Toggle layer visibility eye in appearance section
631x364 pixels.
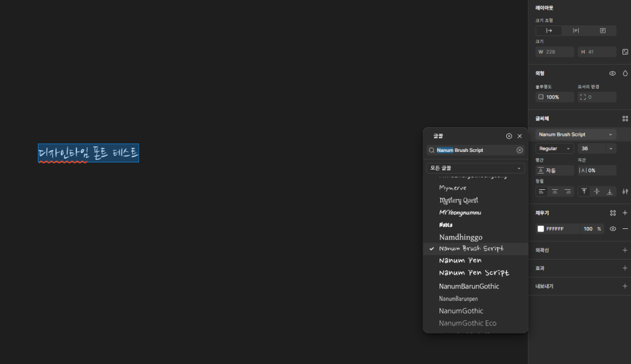click(x=612, y=74)
